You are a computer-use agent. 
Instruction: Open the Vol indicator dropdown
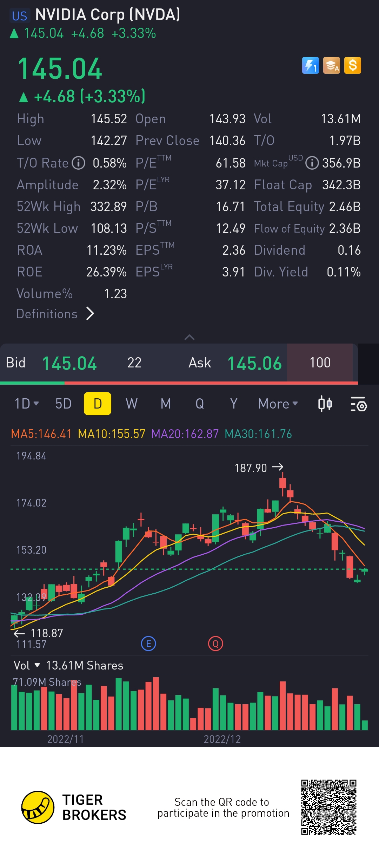27,665
